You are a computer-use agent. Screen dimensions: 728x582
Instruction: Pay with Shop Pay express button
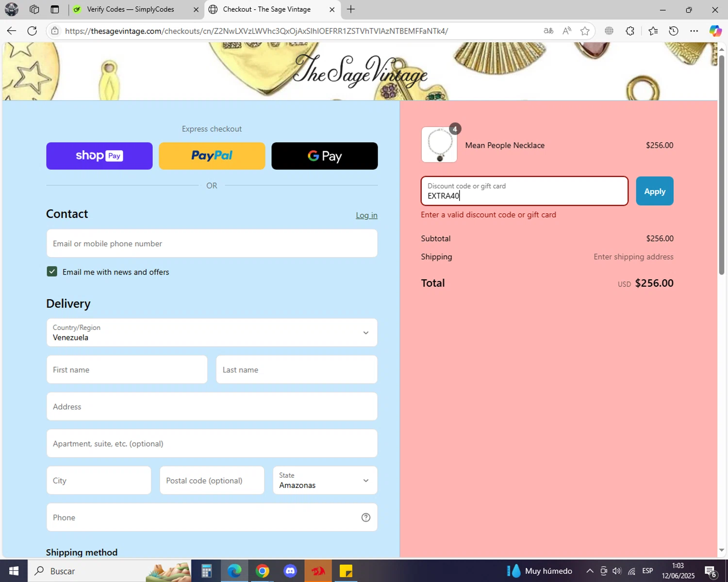(x=99, y=156)
